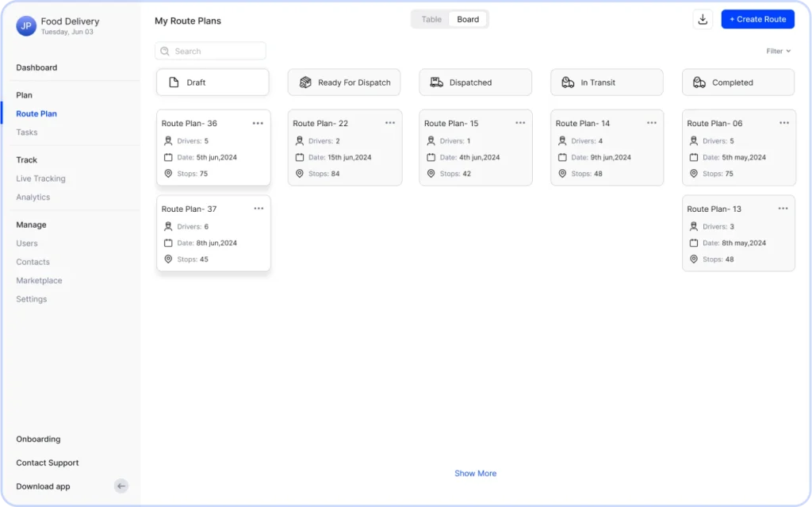Click Show More link

[476, 474]
